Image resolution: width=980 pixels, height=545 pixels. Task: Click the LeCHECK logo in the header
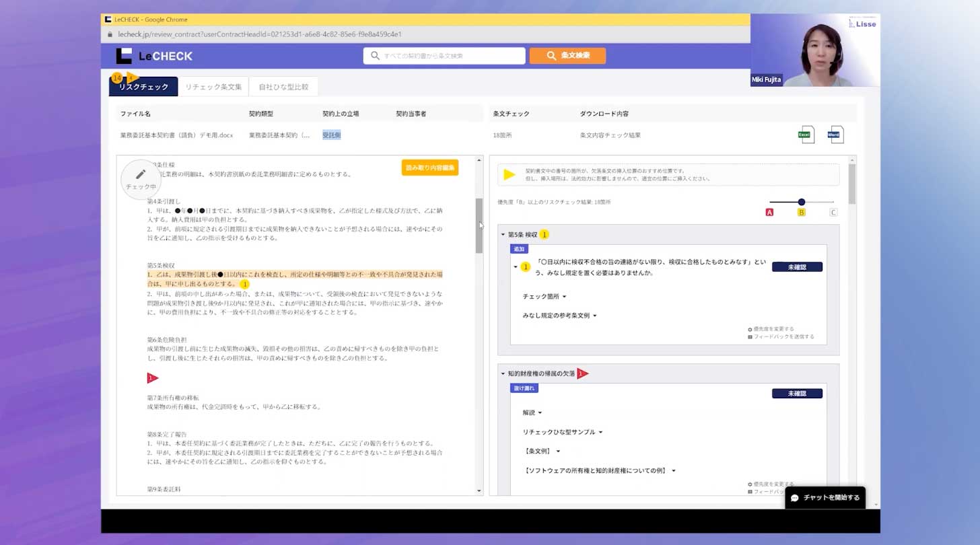[x=154, y=56]
